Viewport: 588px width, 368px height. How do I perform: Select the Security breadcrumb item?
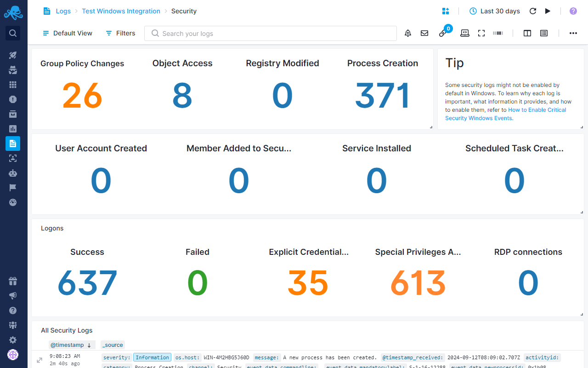tap(184, 11)
